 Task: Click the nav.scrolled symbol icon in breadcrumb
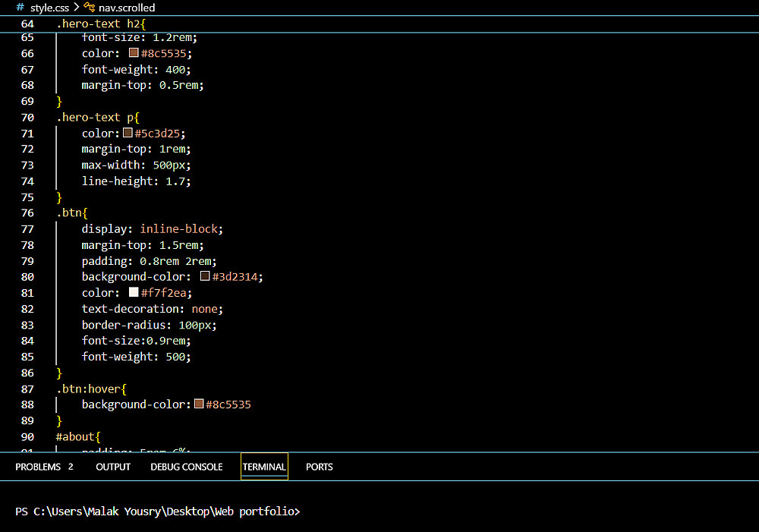tap(90, 8)
